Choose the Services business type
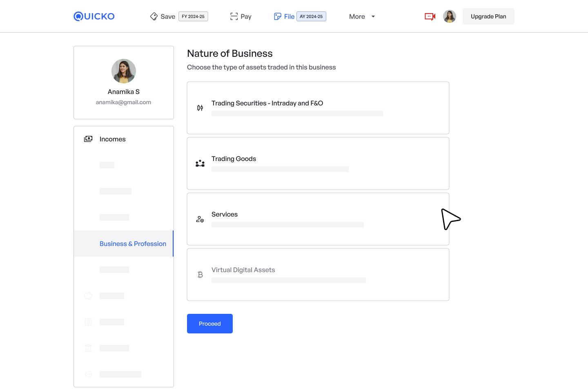This screenshot has width=588, height=389. (x=318, y=219)
